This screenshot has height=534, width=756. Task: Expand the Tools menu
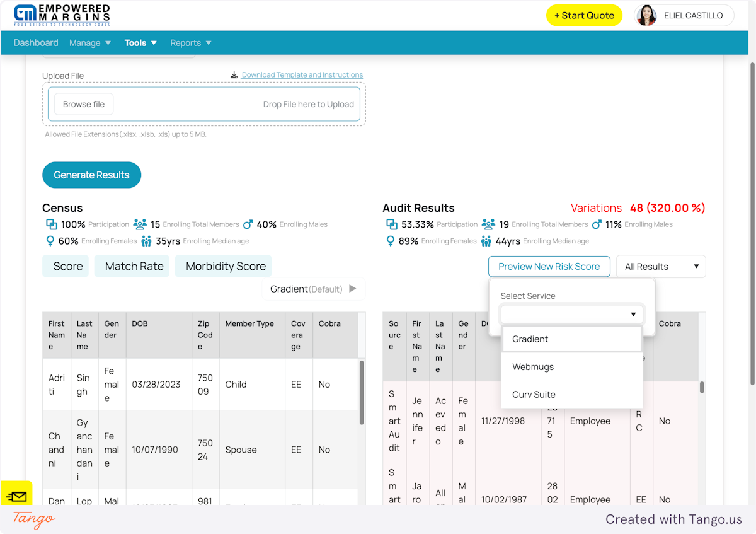(x=140, y=43)
